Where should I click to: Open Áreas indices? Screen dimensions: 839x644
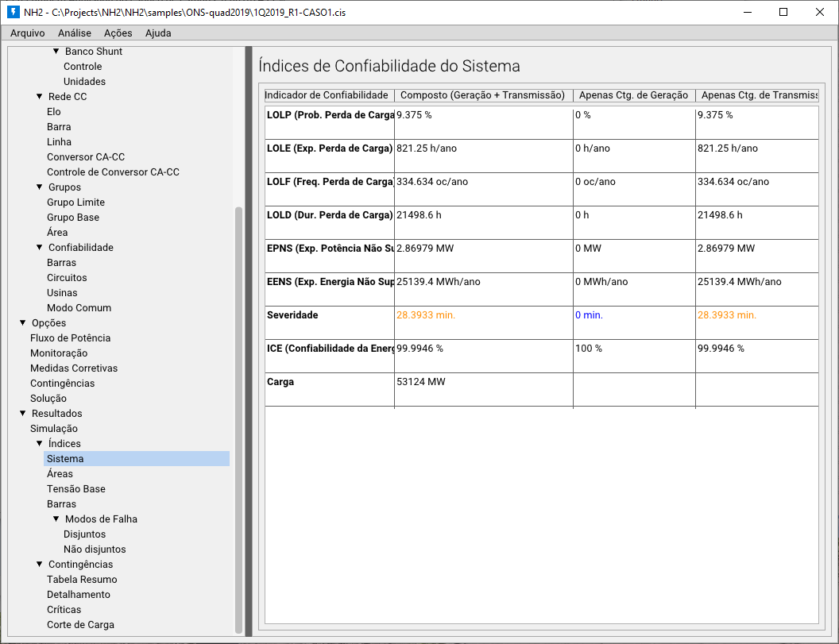[x=60, y=473]
